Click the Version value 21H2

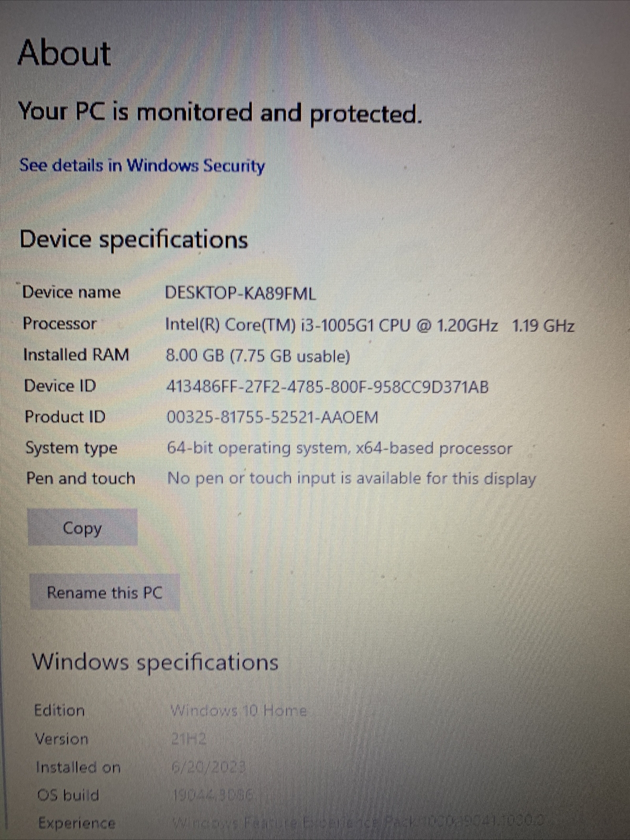pos(188,739)
